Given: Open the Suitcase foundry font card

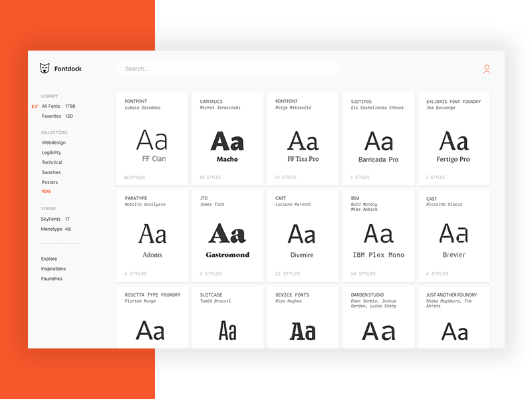Looking at the screenshot, I should (227, 317).
